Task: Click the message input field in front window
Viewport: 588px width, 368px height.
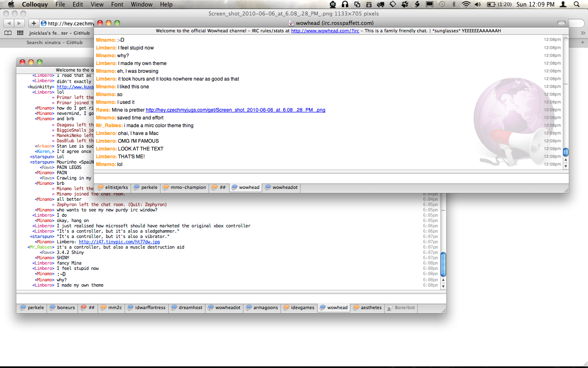Action: (x=331, y=178)
